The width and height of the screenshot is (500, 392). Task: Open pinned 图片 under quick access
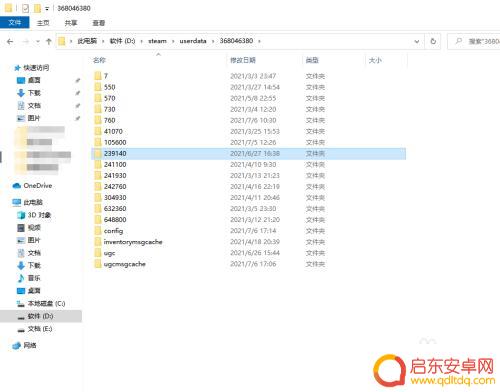34,118
